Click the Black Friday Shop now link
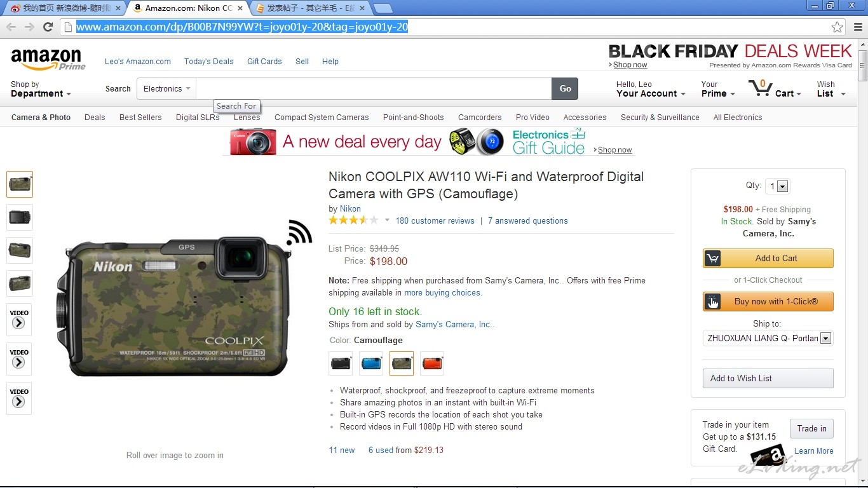868x488 pixels. pos(630,65)
